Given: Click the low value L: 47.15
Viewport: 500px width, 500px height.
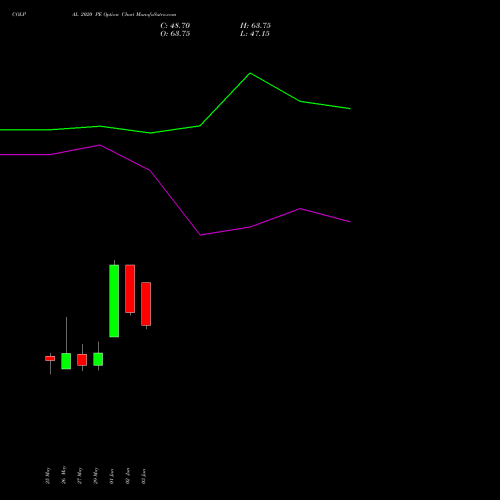Looking at the screenshot, I should (255, 34).
